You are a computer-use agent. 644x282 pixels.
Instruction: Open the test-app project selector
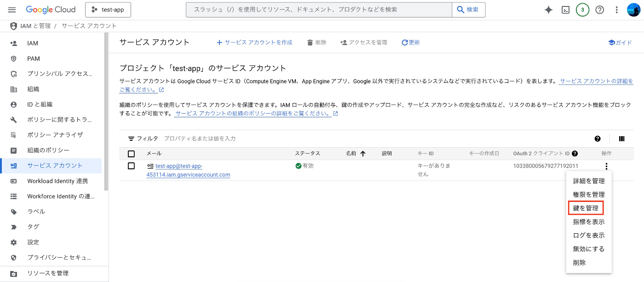pyautogui.click(x=108, y=10)
